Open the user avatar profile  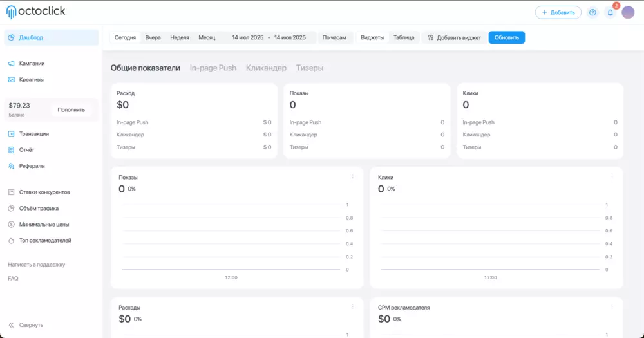click(628, 12)
